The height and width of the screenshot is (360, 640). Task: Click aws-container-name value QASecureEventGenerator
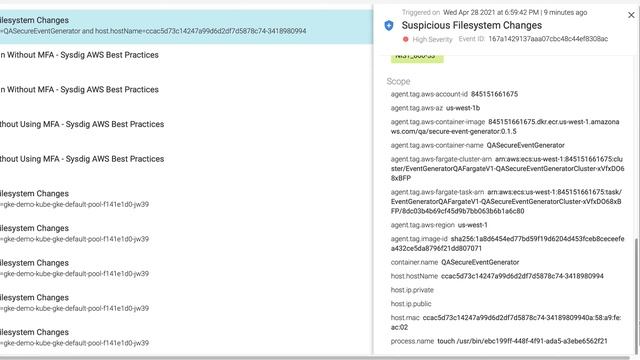tap(525, 145)
